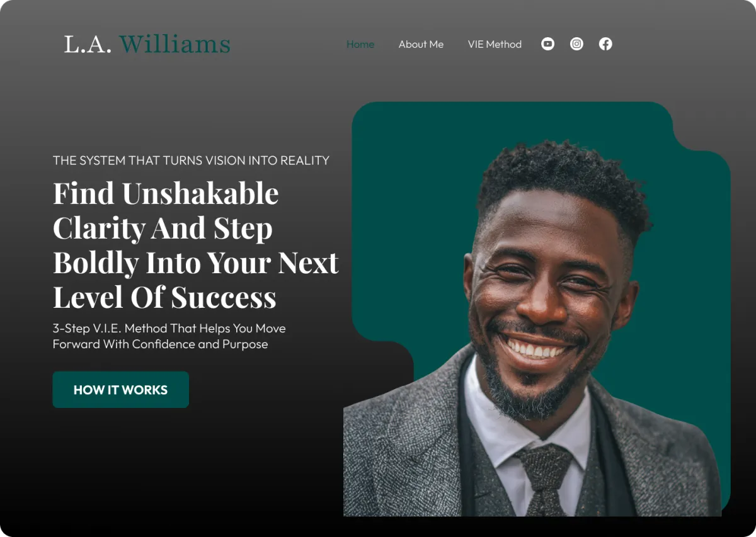Click the Next Level Of Success headline line
Screen dimensions: 756x537
(x=164, y=297)
